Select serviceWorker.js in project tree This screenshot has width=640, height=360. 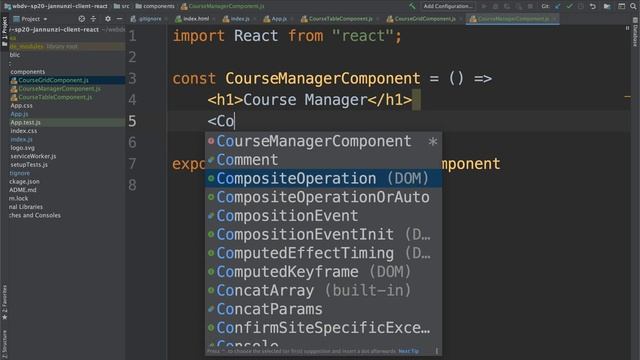pos(33,156)
